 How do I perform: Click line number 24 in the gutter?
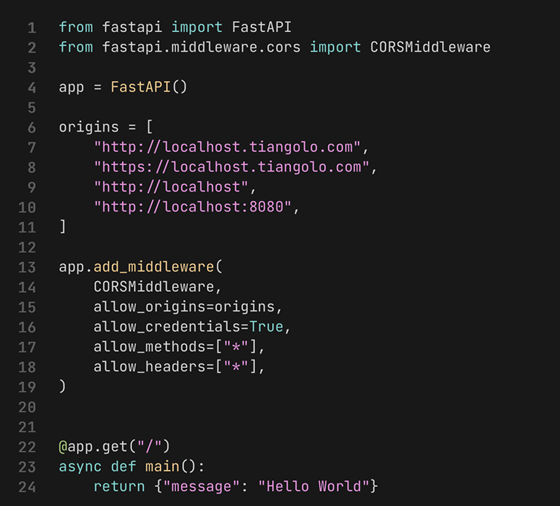pyautogui.click(x=27, y=487)
